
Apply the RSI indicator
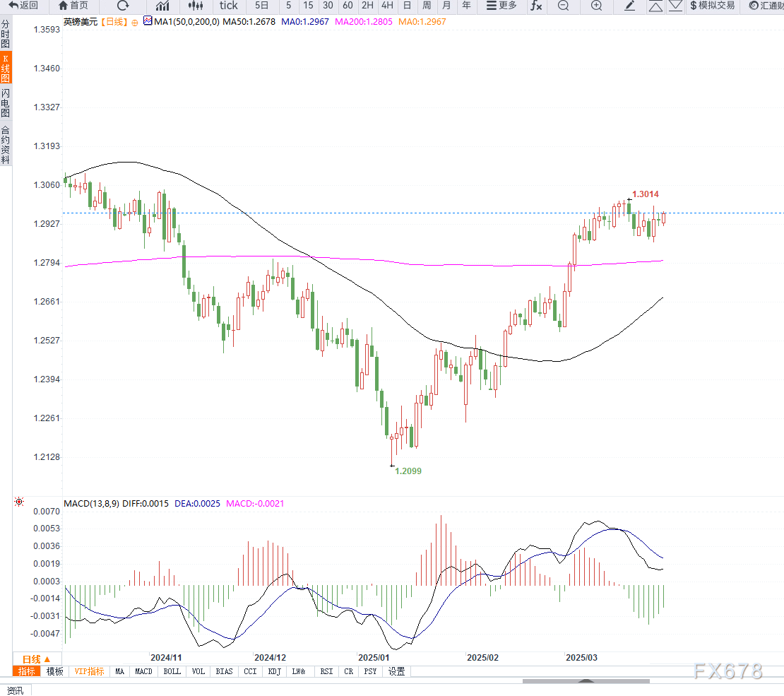[x=326, y=671]
